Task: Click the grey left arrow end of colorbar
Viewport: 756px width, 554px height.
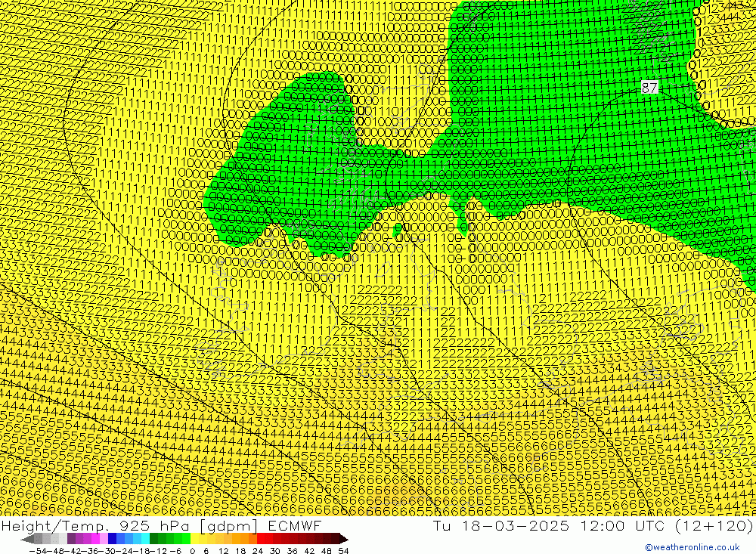Action: [27, 539]
